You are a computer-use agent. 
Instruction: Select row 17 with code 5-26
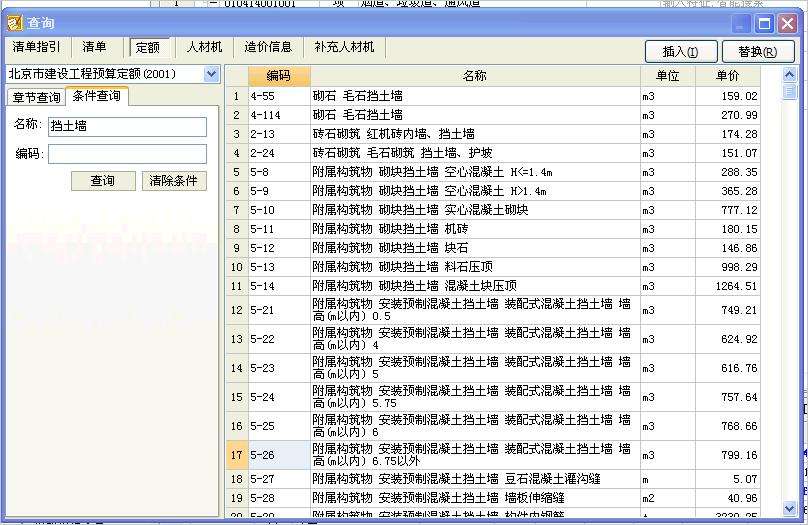click(474, 455)
